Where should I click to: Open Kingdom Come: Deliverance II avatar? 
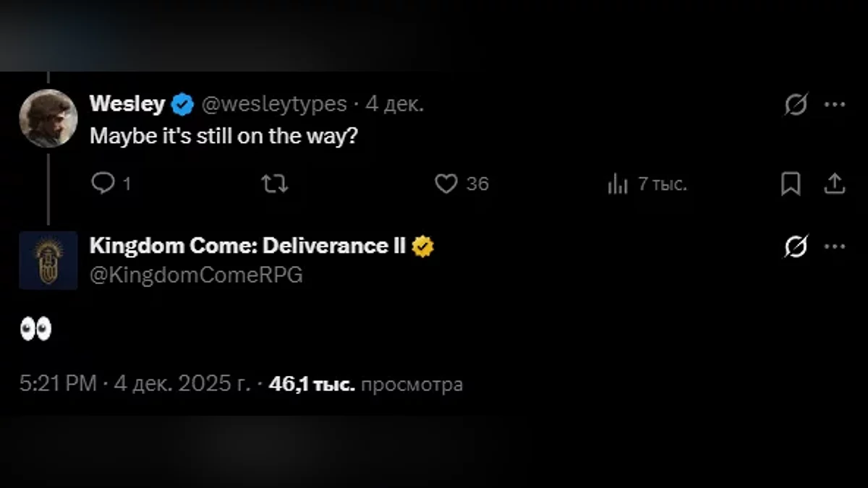48,260
